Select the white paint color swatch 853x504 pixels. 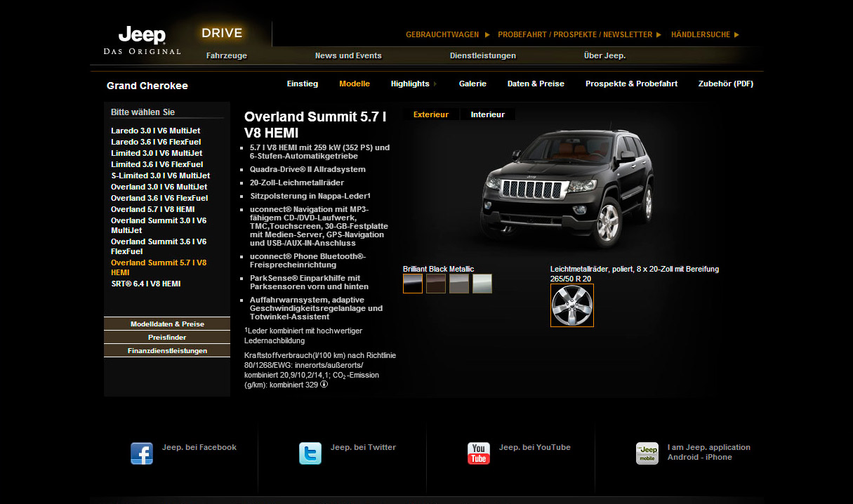click(482, 284)
